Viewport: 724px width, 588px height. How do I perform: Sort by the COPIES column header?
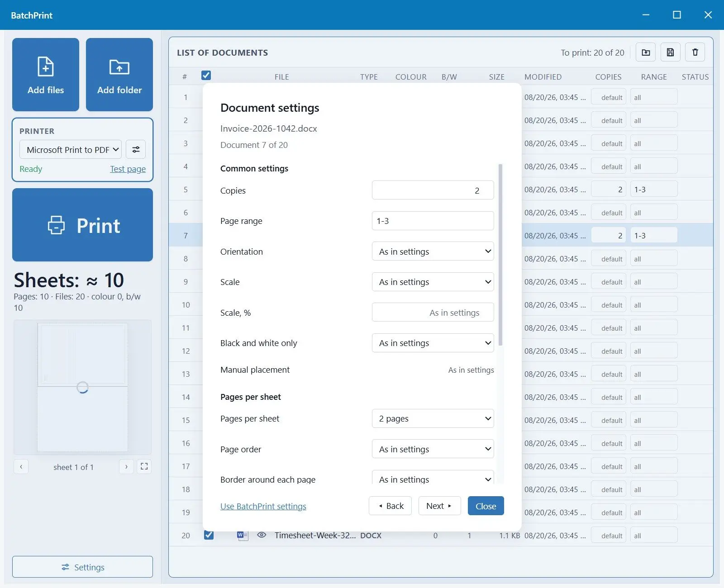[x=608, y=76]
